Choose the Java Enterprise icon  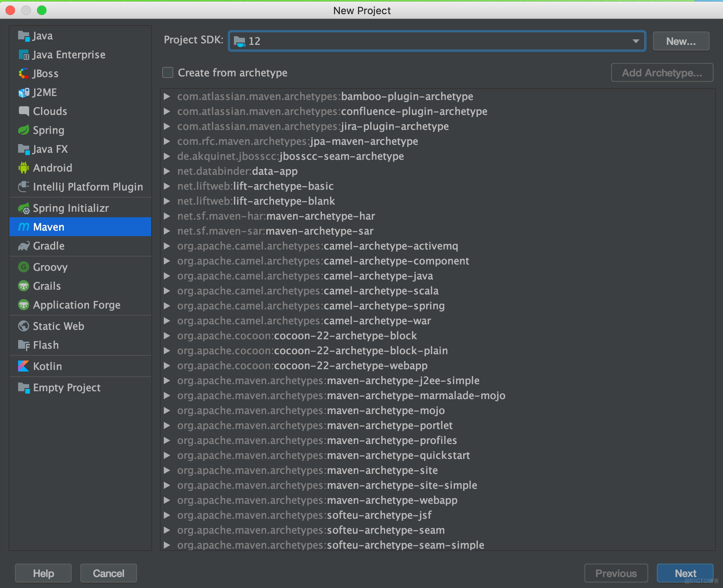(x=24, y=55)
